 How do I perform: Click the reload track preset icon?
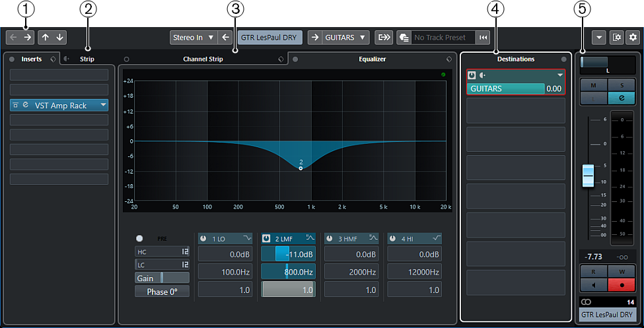(483, 38)
